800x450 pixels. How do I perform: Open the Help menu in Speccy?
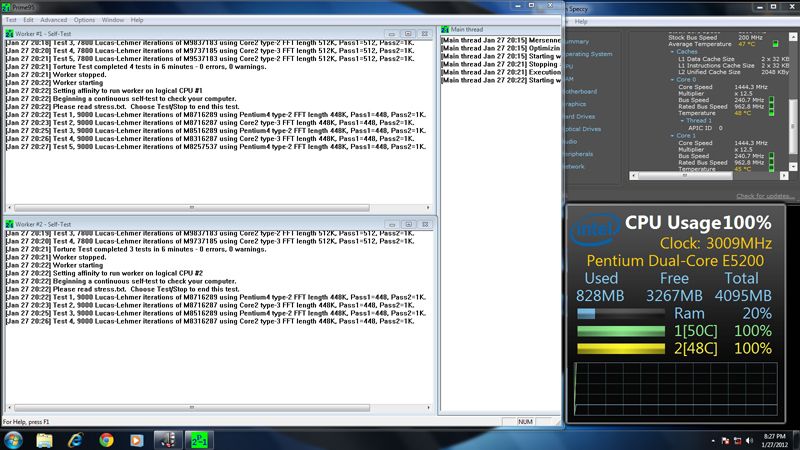pyautogui.click(x=581, y=21)
